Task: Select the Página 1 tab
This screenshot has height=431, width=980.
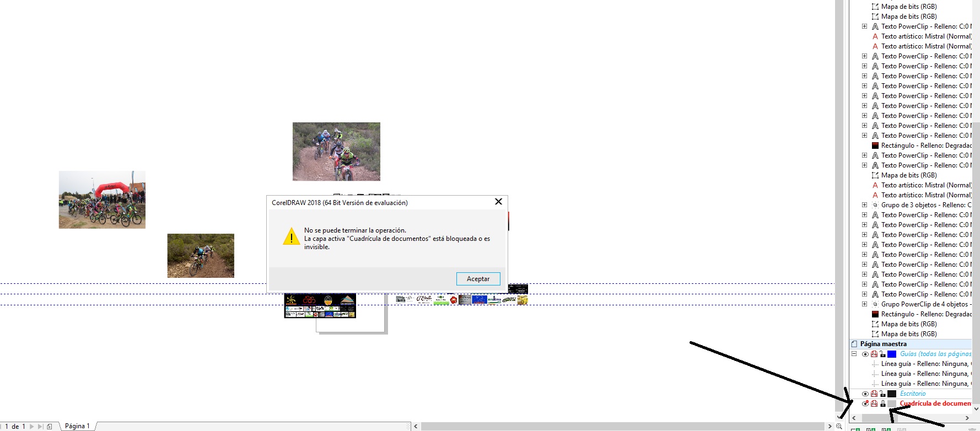Action: [77, 426]
